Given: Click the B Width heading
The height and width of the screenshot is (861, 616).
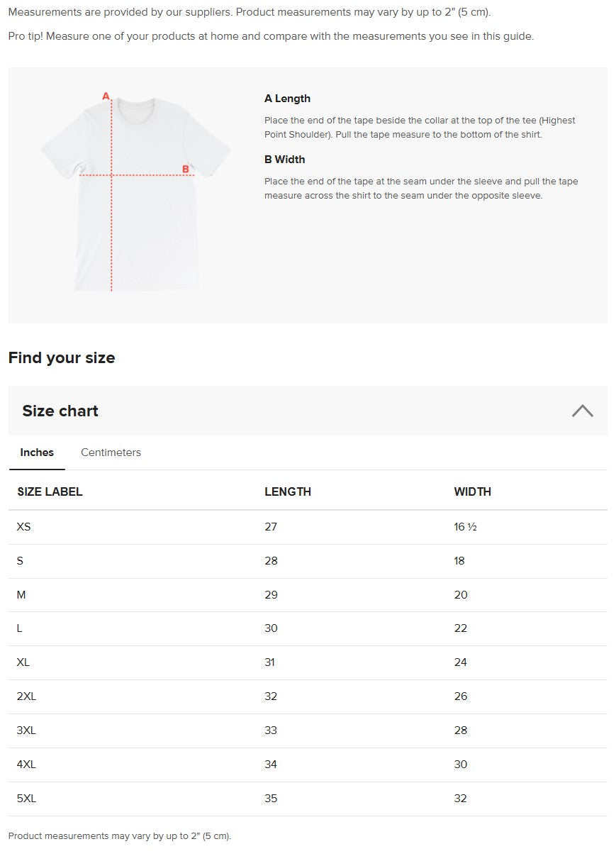Looking at the screenshot, I should [x=285, y=160].
